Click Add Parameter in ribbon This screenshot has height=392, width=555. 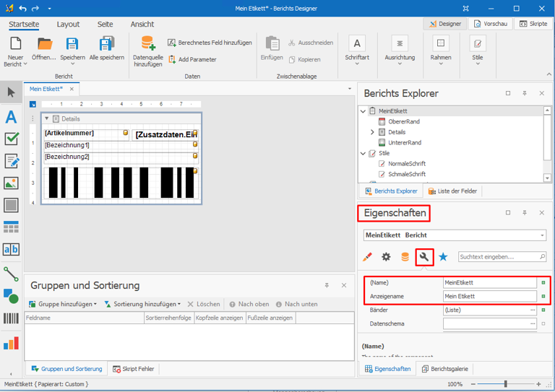[192, 59]
